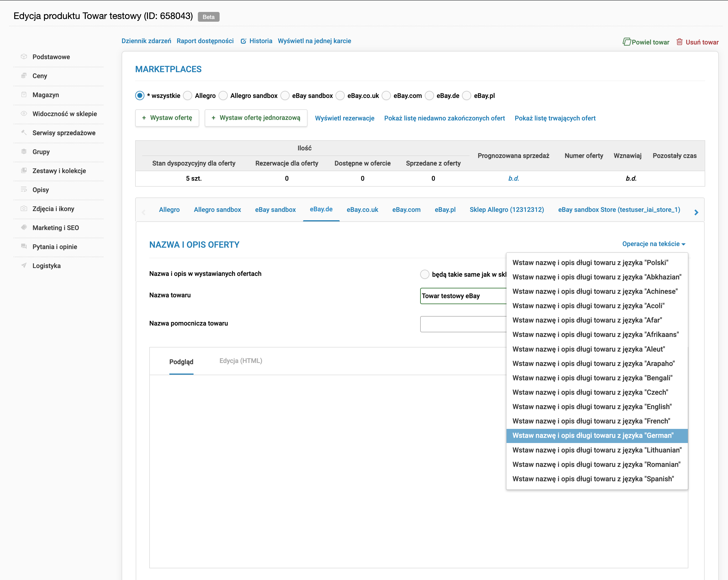The height and width of the screenshot is (580, 728).
Task: Click the Wystaw ofertę jednorazową button
Action: 256,118
